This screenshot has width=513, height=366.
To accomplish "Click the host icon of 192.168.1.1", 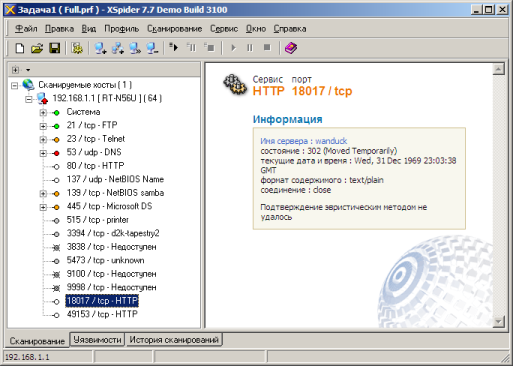I will click(43, 98).
